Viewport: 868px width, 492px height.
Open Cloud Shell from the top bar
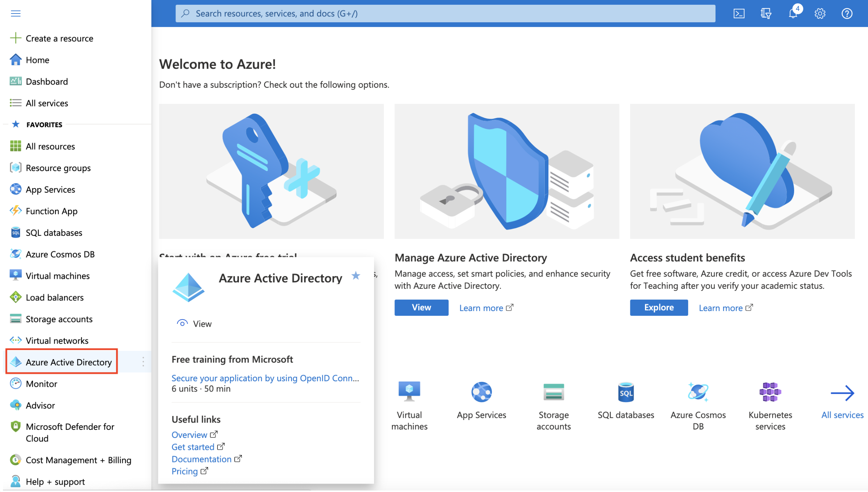tap(739, 13)
